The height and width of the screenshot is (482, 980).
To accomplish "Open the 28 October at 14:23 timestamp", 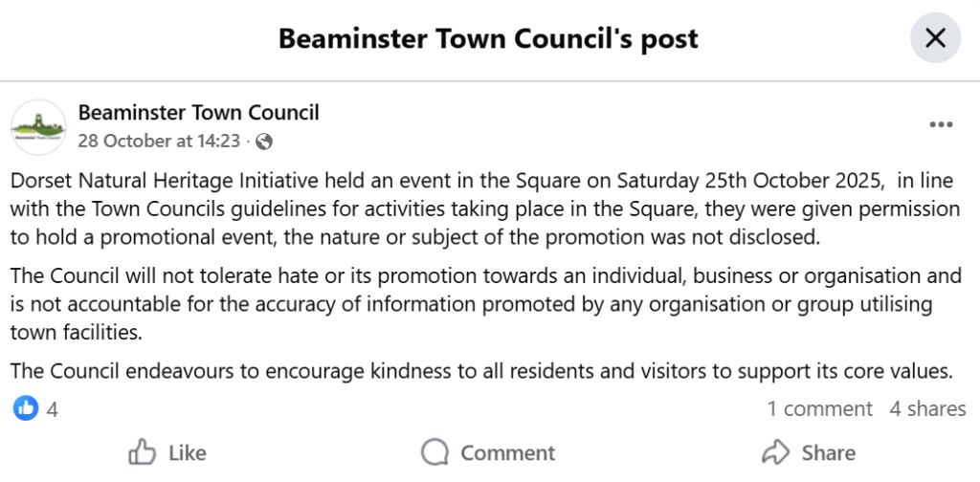I will pyautogui.click(x=159, y=141).
